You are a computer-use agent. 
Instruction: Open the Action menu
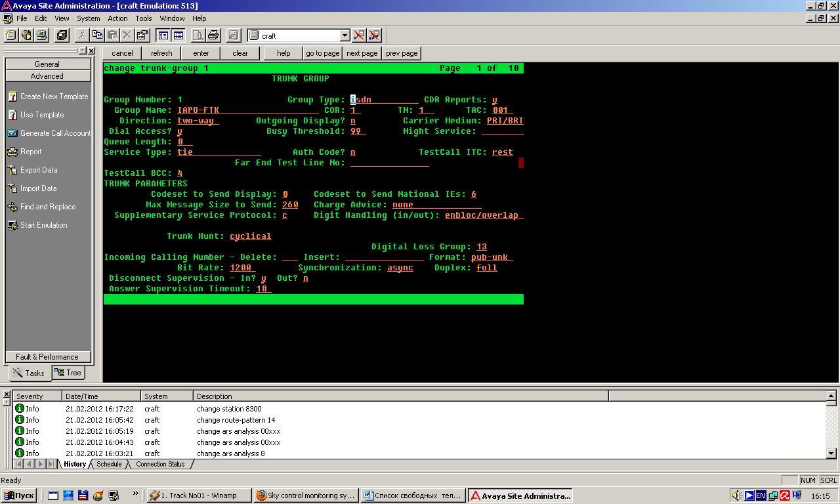point(117,18)
